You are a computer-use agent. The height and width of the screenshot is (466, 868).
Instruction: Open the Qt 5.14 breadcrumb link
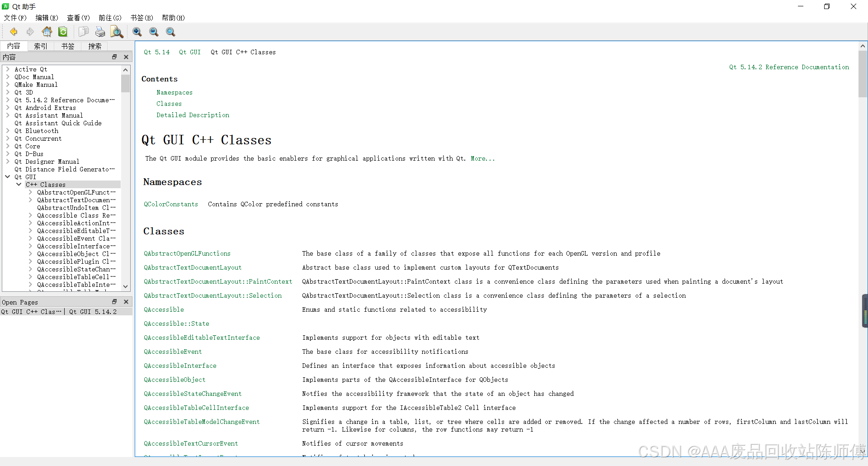[x=157, y=52]
